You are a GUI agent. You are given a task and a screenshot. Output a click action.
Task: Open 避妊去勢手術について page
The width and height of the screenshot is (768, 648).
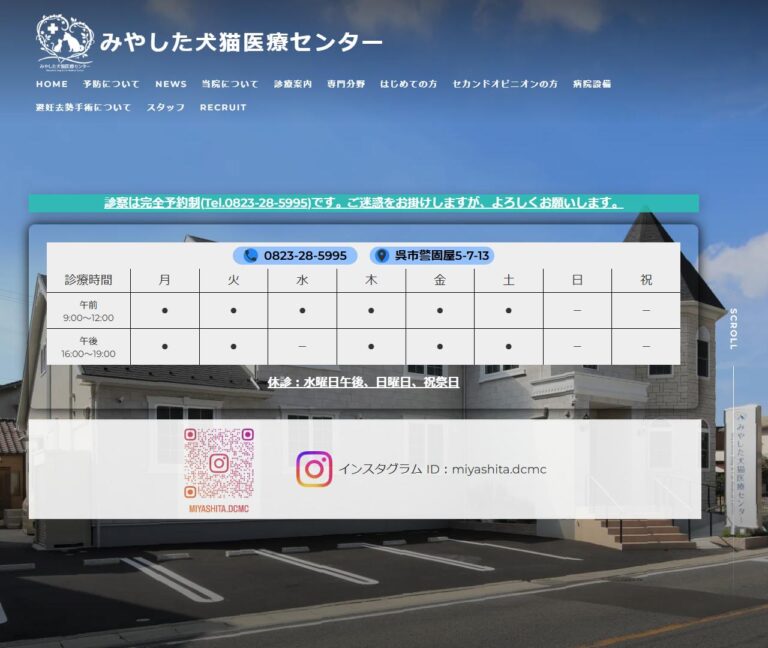83,107
